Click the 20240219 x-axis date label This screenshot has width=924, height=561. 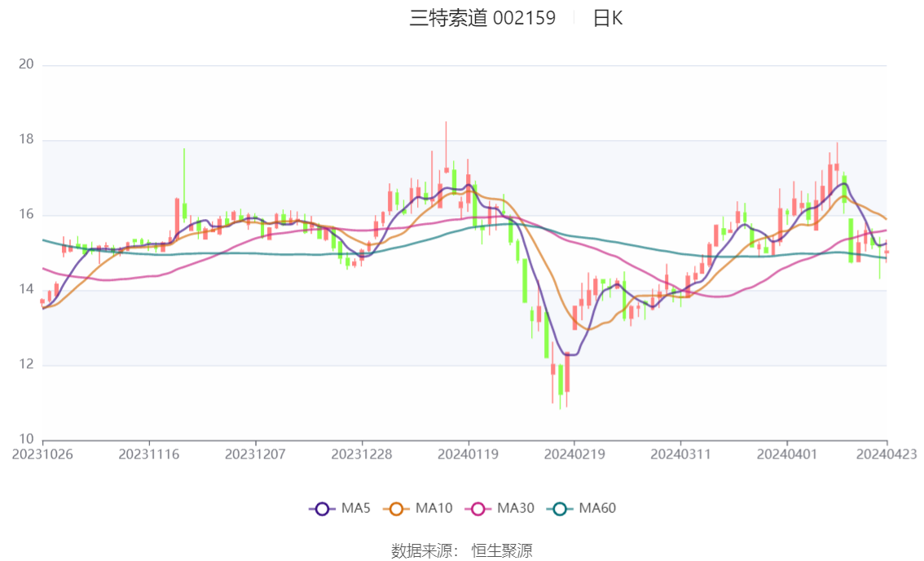(x=574, y=454)
